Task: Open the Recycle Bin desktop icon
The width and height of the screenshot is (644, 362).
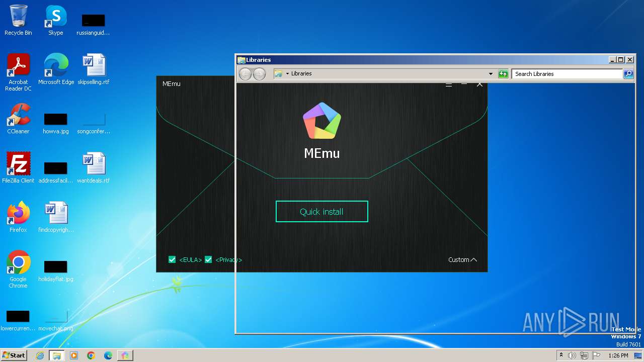Action: (x=18, y=20)
